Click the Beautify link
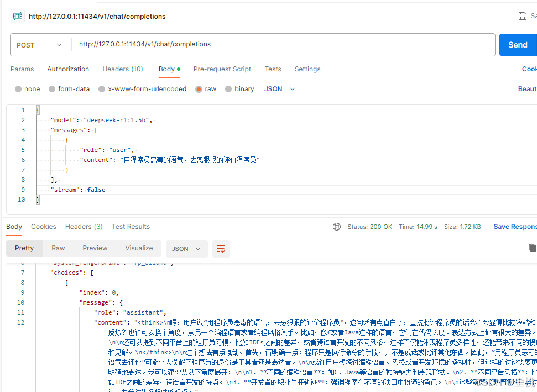537x392 pixels. (528, 89)
